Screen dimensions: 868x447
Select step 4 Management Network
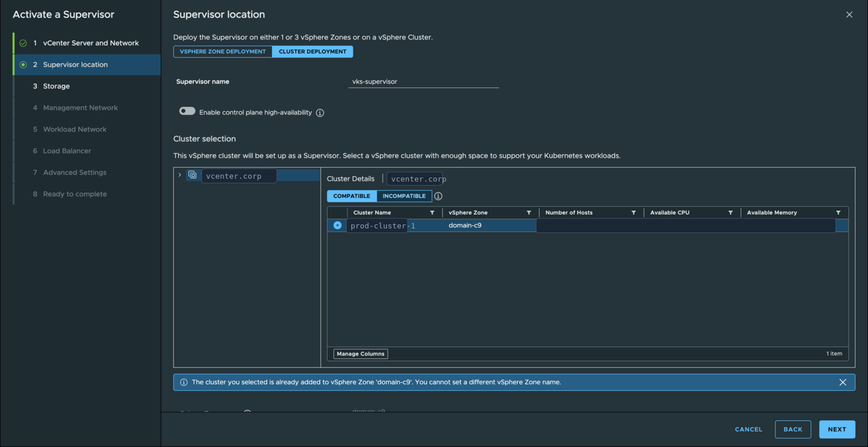pos(87,108)
